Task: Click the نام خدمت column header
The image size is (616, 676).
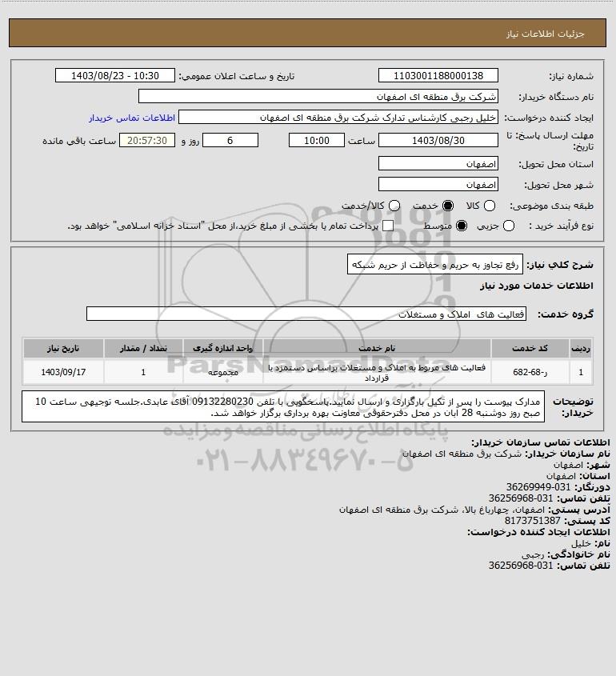Action: tap(377, 348)
